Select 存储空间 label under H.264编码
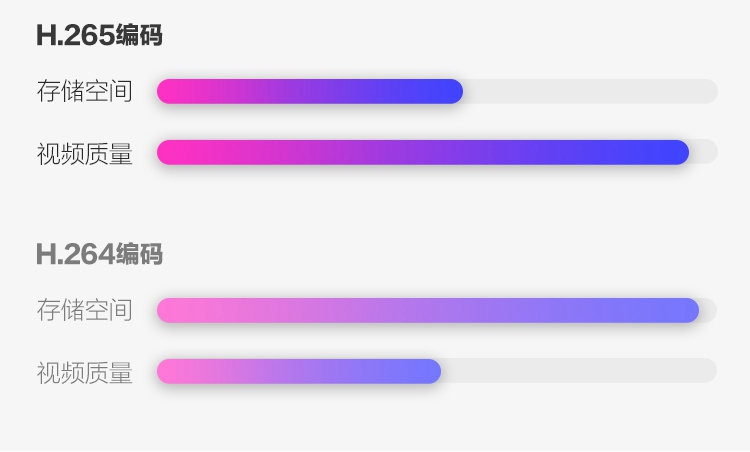This screenshot has height=452, width=750. [84, 310]
